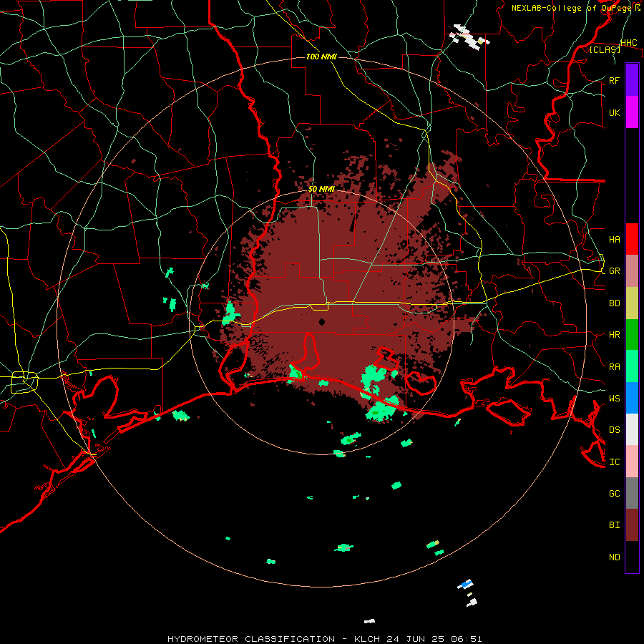Click the DS legend label
The image size is (644, 644).
(614, 430)
